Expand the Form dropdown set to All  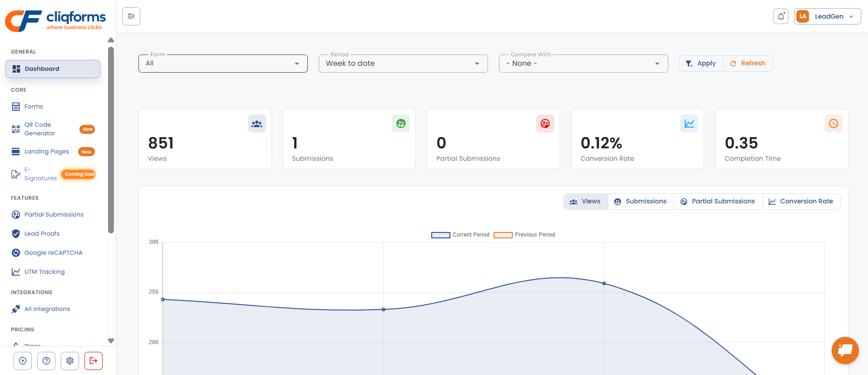pos(223,64)
